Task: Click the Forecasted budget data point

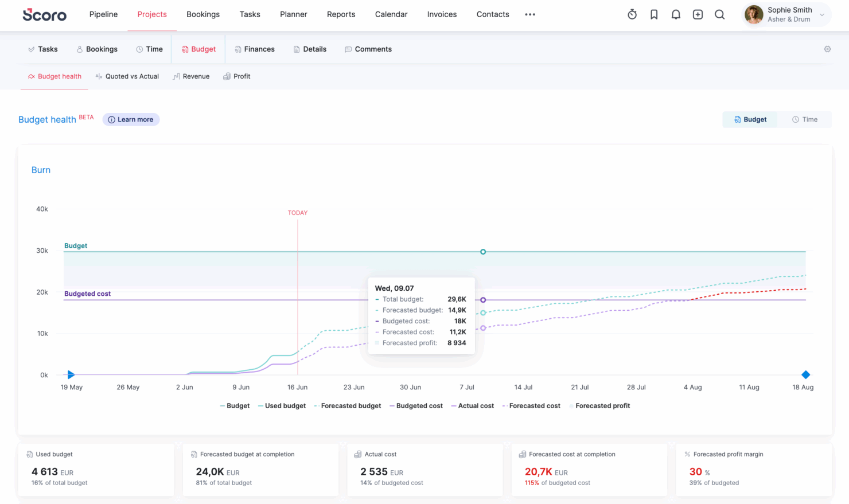Action: pos(483,313)
